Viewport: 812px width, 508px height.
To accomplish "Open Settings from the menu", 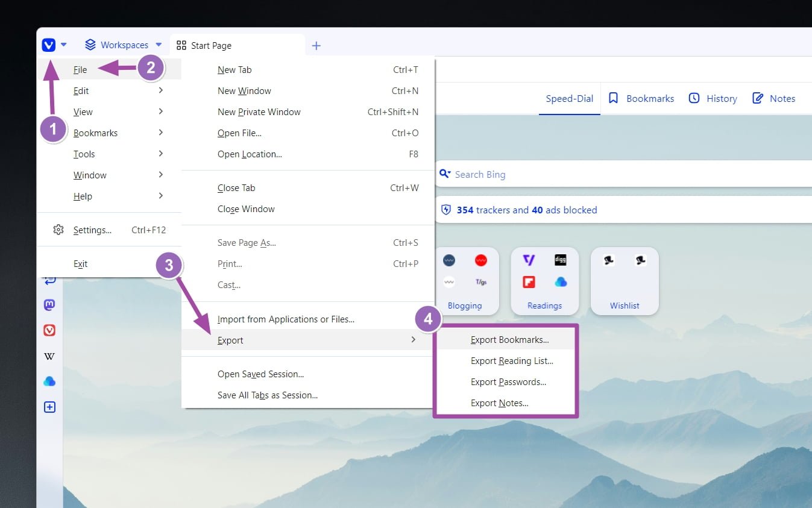I will (109, 230).
